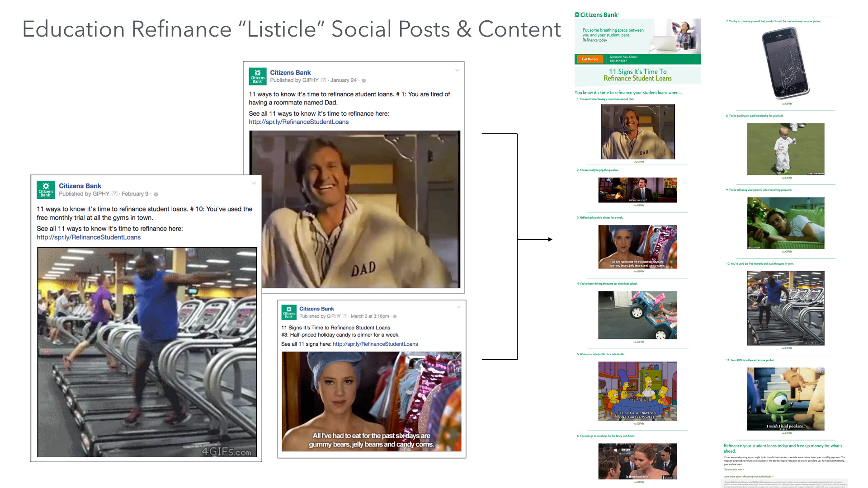This screenshot has width=868, height=488.
Task: Click '11 Signs It's Time To Refinance Student Loans' heading
Action: (x=637, y=75)
